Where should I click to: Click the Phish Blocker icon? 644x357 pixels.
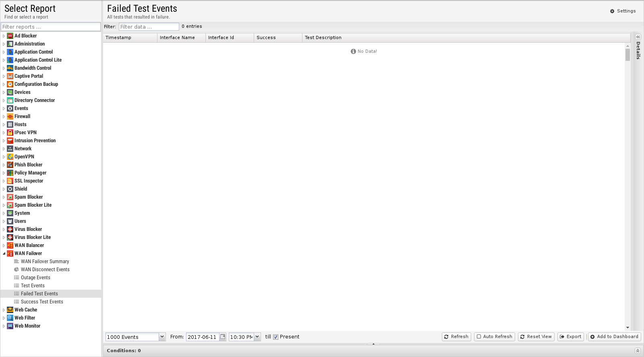point(10,165)
